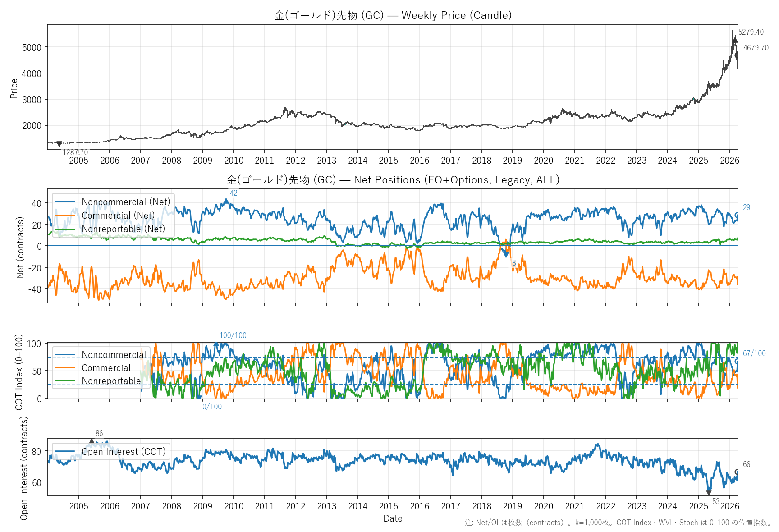
Task: Select Nonreportable (Net) legend entry
Action: (x=123, y=229)
